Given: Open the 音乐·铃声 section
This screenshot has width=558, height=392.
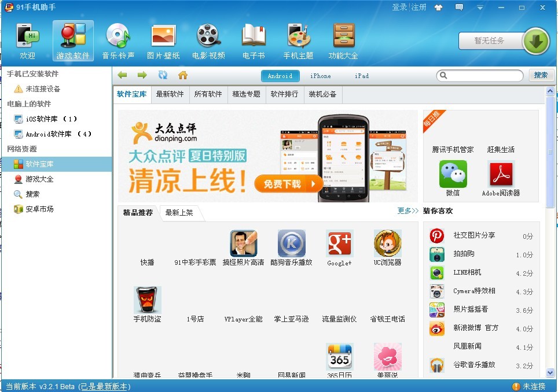Looking at the screenshot, I should coord(118,41).
